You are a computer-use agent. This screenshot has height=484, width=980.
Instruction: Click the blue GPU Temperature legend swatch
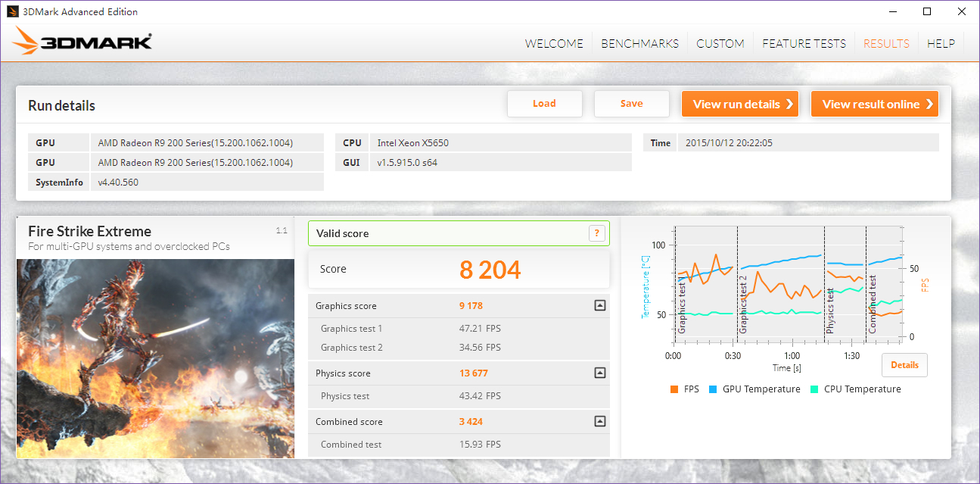pyautogui.click(x=712, y=389)
